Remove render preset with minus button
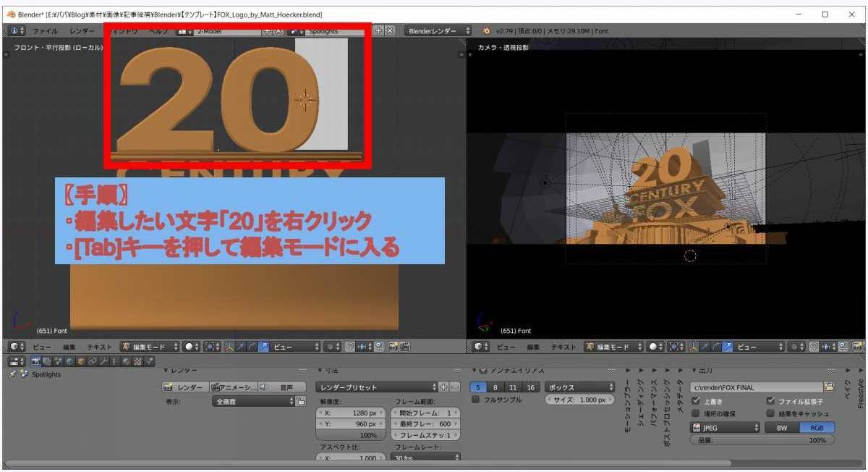Image resolution: width=868 pixels, height=472 pixels. 455,387
